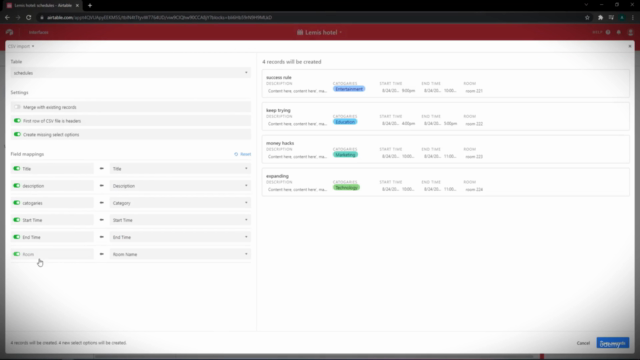Click the Education category tag
Viewport: 640px width, 360px height.
345,122
